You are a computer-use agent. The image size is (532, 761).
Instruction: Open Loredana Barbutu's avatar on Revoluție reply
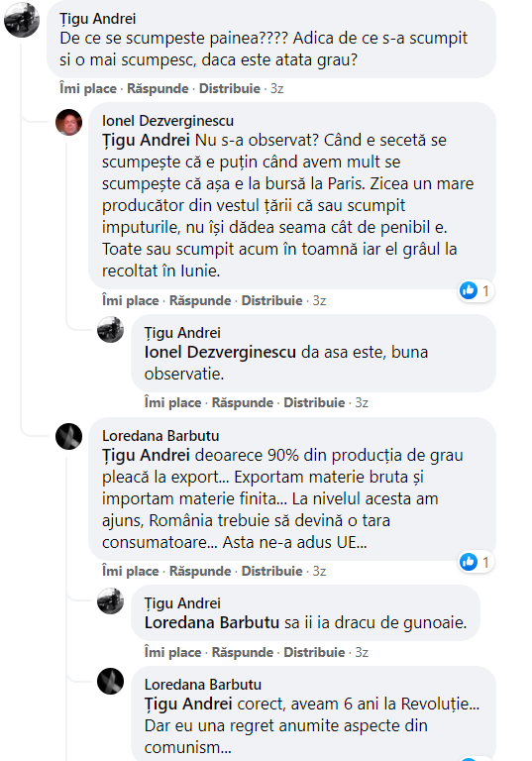point(111,682)
